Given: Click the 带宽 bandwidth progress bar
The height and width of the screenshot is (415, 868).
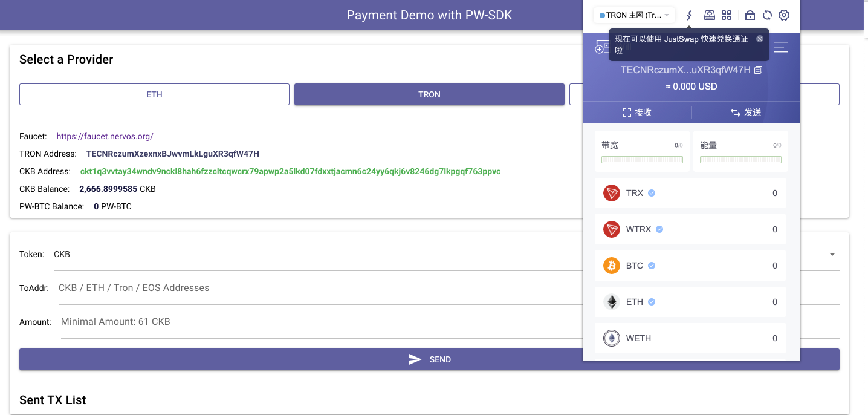Looking at the screenshot, I should click(642, 160).
